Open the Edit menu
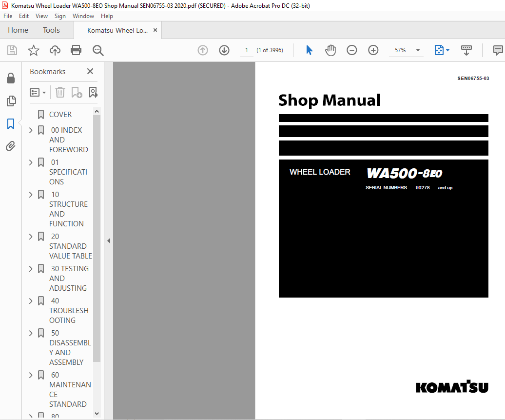 point(24,16)
